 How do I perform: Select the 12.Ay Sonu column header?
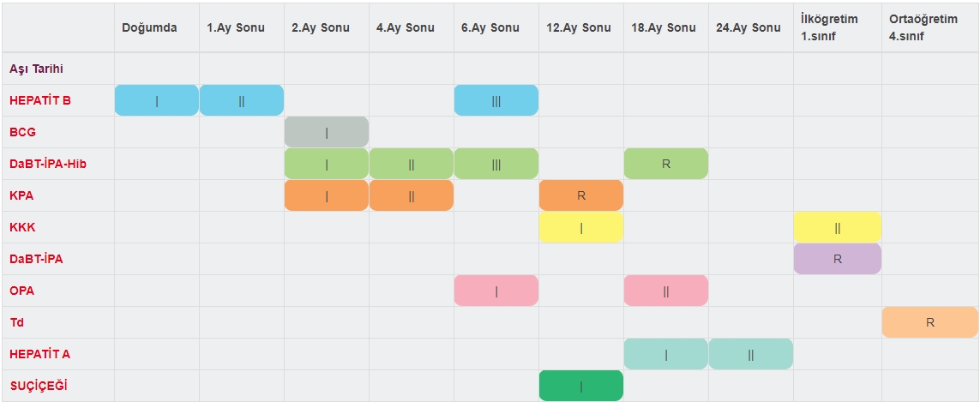click(x=578, y=27)
